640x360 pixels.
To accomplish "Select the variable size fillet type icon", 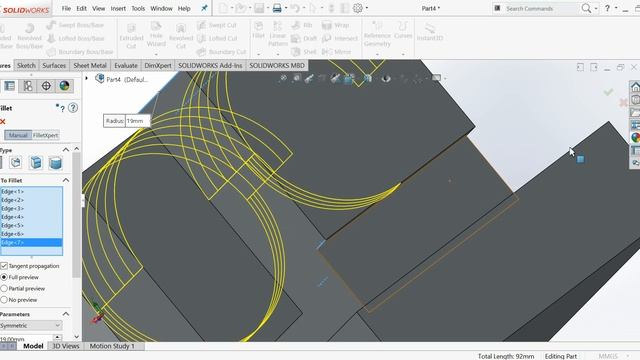I will pos(16,163).
